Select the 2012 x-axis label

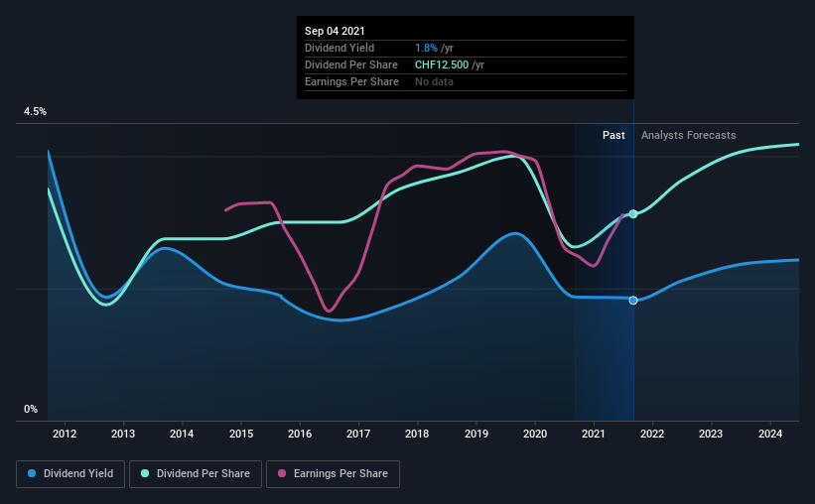[x=65, y=434]
